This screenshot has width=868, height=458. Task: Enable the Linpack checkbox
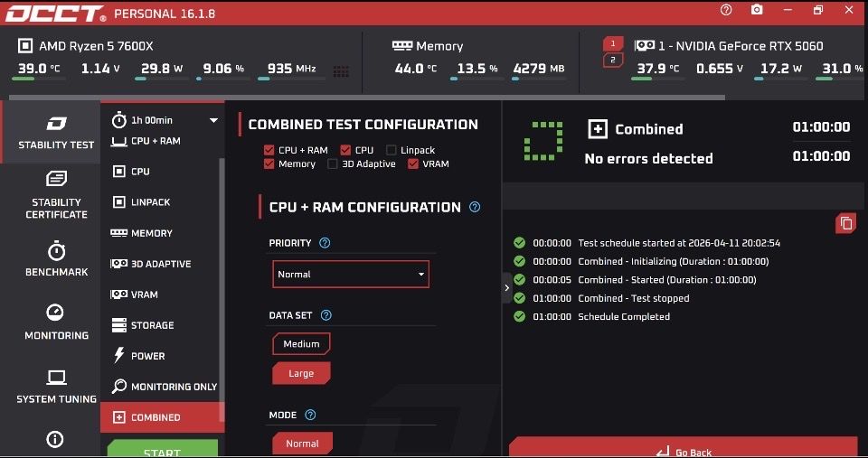391,150
